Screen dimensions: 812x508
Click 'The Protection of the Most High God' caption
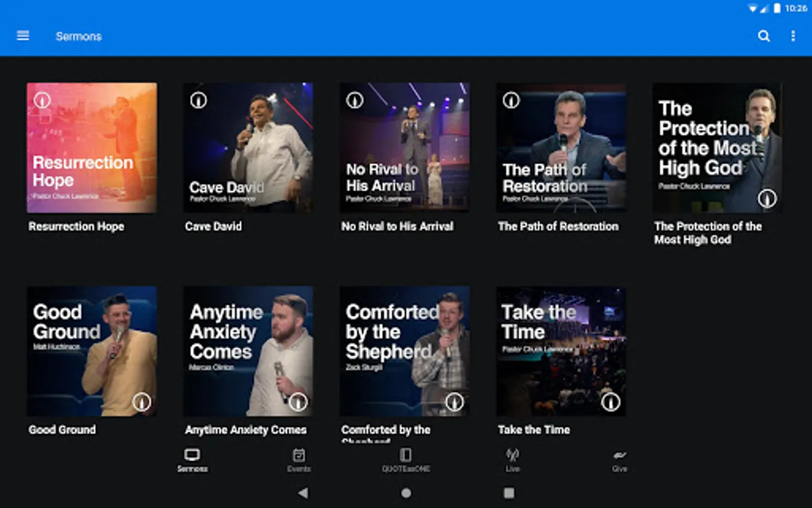point(708,233)
